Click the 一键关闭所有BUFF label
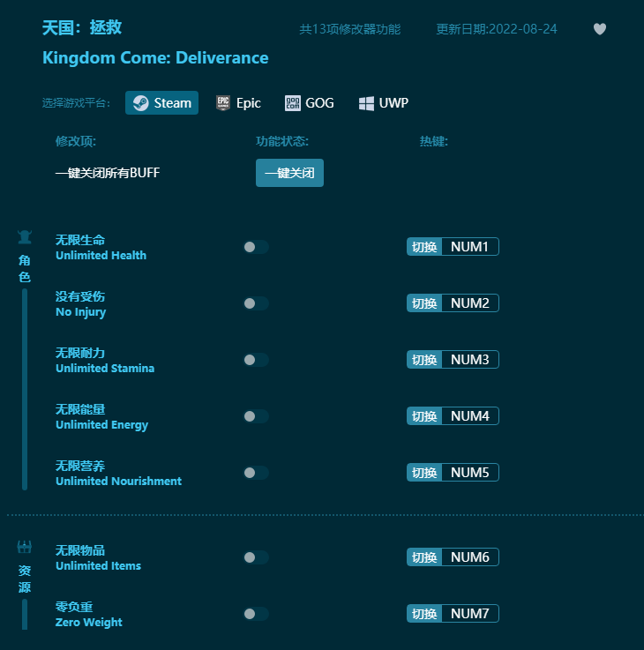Image resolution: width=644 pixels, height=650 pixels. tap(108, 173)
